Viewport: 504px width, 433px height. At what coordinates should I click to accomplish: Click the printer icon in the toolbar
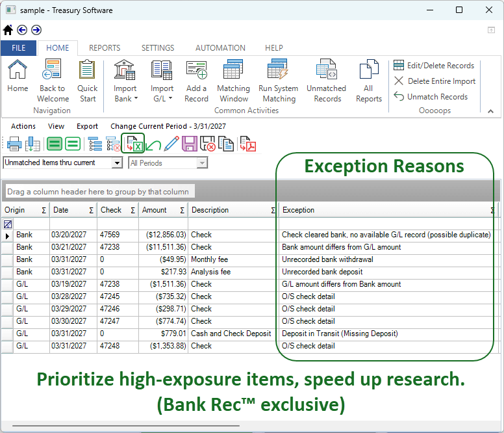(14, 144)
